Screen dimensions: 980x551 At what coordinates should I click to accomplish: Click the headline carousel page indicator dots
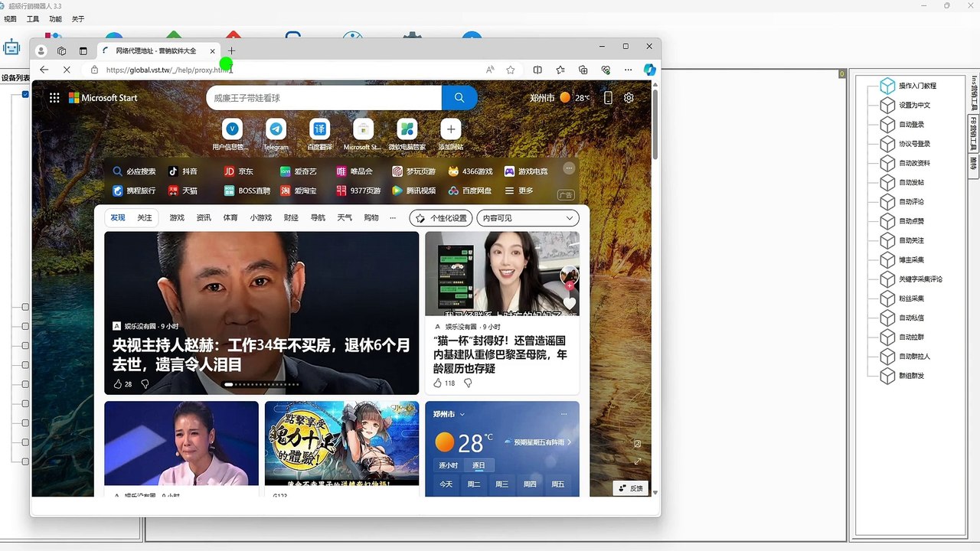[x=262, y=384]
